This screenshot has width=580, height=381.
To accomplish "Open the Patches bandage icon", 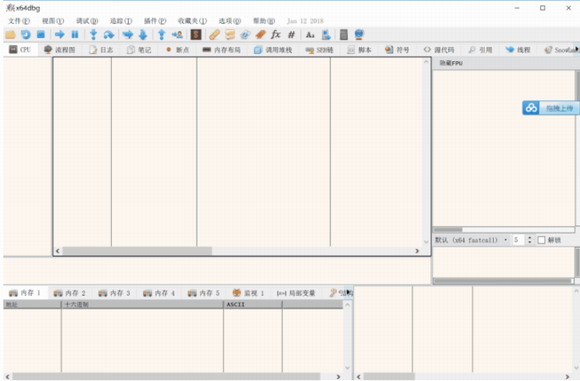I will [215, 35].
